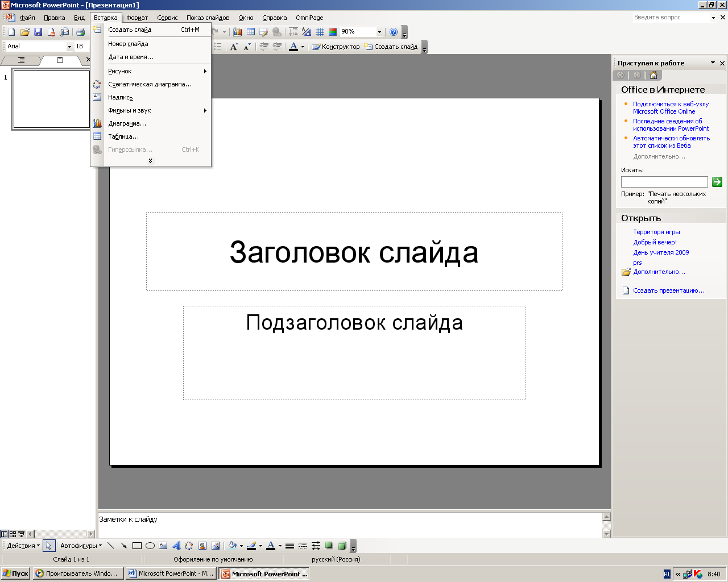Switch to the Outline tab in left pane
Screen dimensions: 728x582
(21, 60)
